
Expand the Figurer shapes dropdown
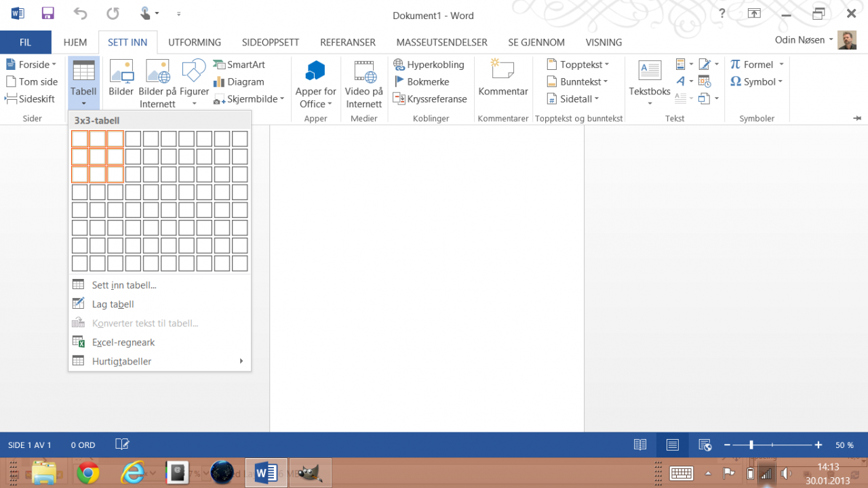coord(194,104)
